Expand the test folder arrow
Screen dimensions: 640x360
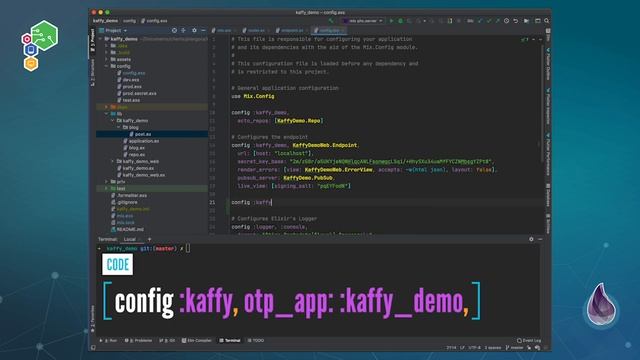(x=107, y=189)
